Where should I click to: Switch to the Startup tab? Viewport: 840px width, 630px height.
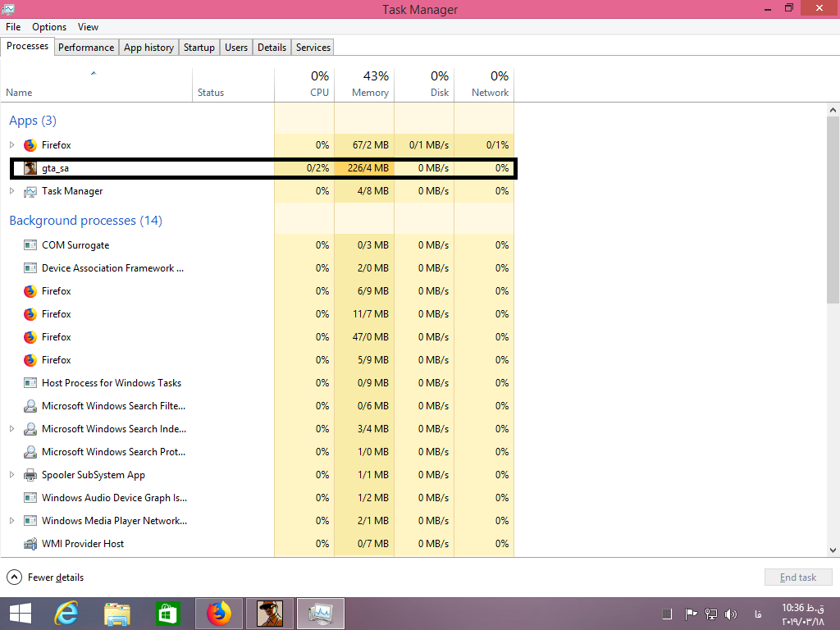(199, 48)
